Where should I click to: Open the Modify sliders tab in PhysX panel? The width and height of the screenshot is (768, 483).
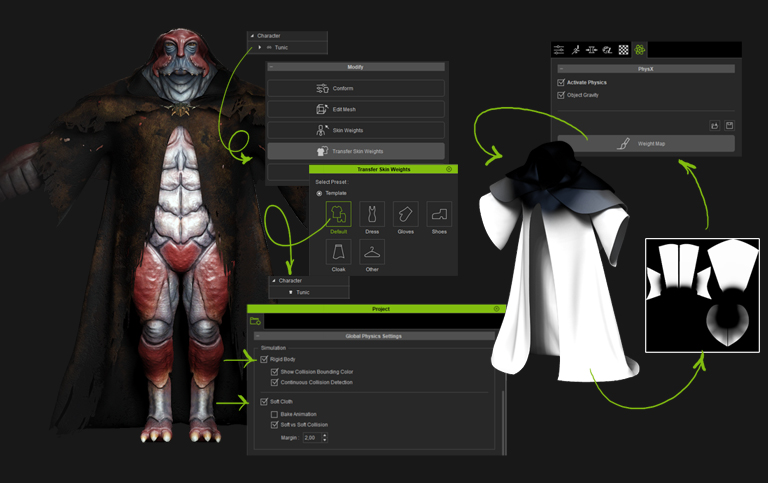(x=559, y=49)
